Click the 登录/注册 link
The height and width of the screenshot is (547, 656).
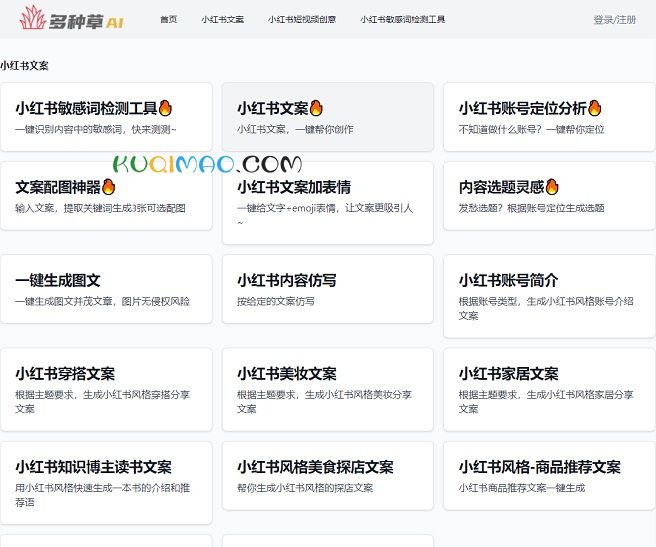point(615,20)
